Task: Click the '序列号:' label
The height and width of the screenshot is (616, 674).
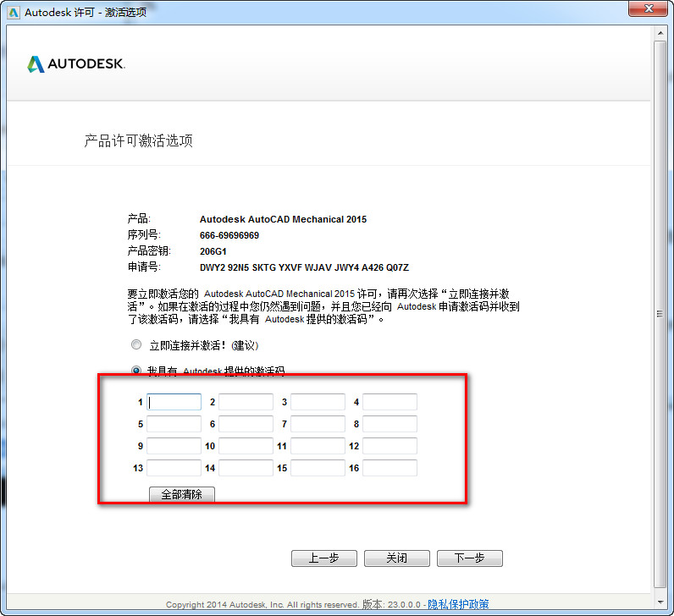Action: tap(144, 235)
